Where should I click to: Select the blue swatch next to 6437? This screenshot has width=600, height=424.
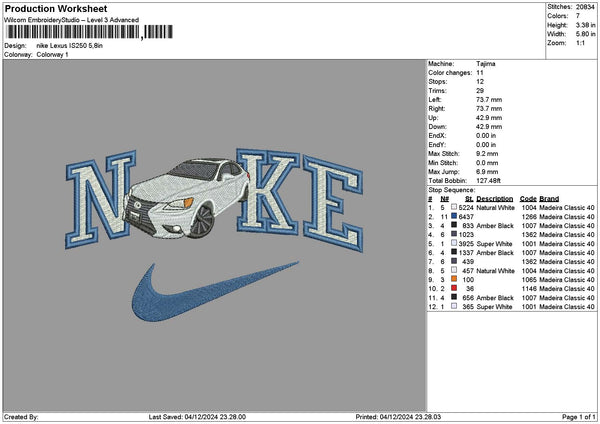(x=454, y=216)
